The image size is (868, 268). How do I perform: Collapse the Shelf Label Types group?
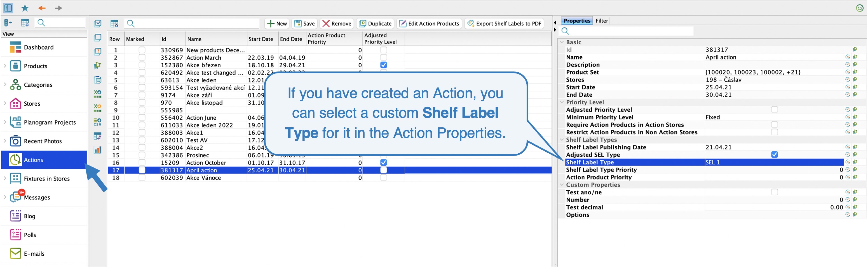click(561, 139)
